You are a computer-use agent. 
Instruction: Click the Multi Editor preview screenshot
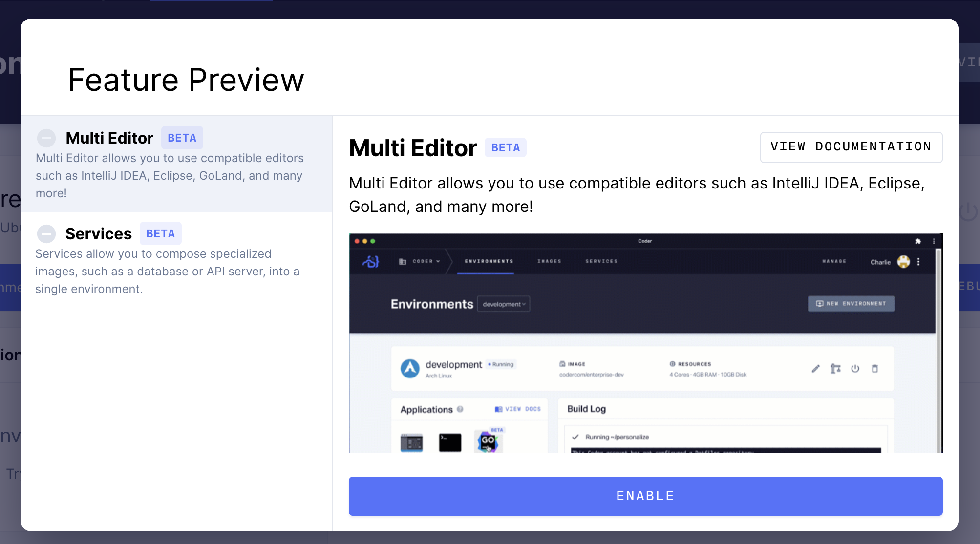click(x=645, y=343)
